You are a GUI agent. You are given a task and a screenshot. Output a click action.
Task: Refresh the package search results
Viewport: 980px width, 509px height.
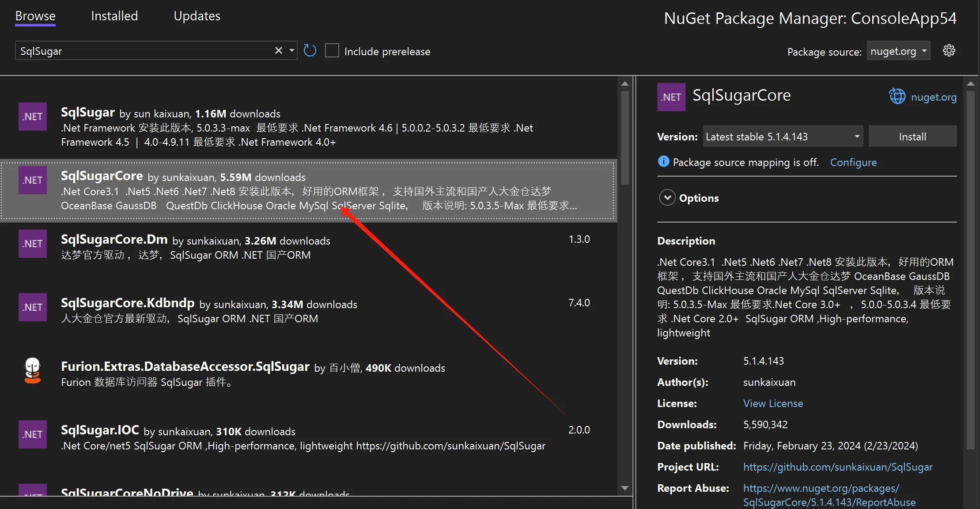pos(310,51)
